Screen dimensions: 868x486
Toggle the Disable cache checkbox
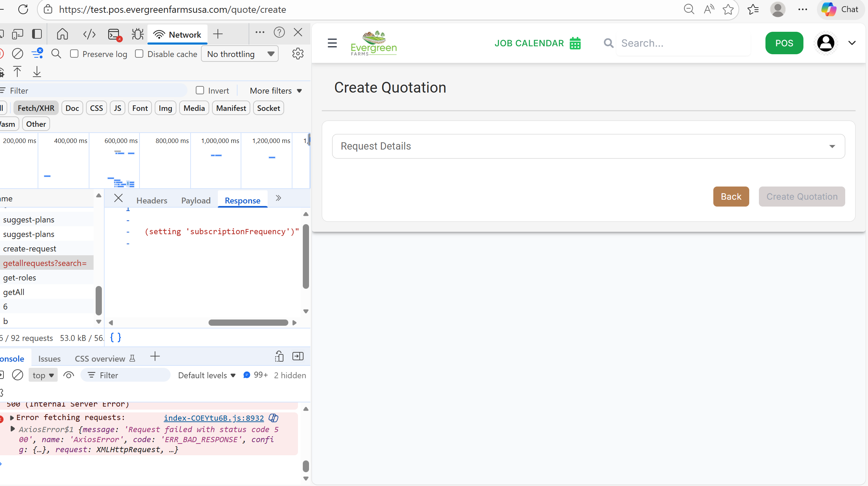pos(139,54)
